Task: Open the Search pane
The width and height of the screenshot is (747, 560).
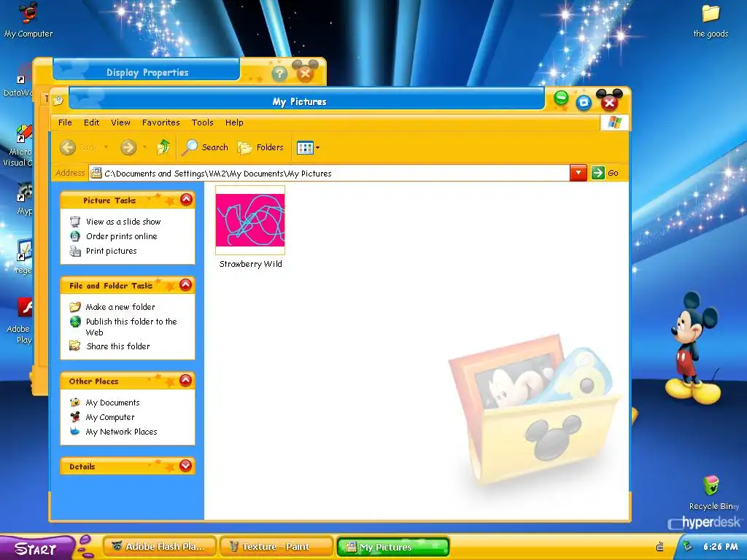Action: click(205, 147)
